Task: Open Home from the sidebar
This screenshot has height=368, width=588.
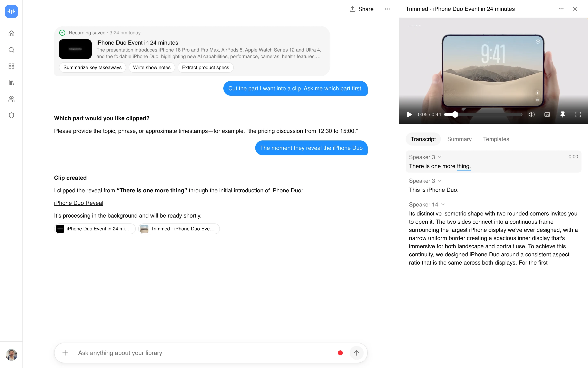Action: pyautogui.click(x=11, y=33)
